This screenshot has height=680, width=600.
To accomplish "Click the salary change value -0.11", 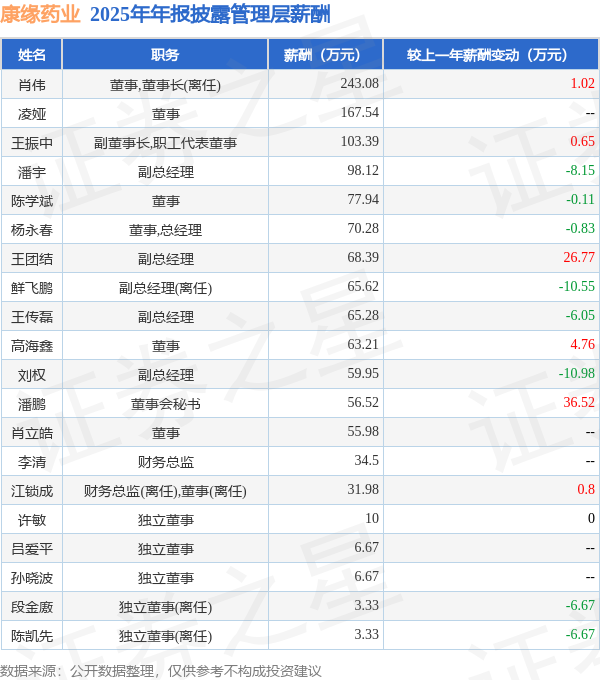I will (580, 199).
